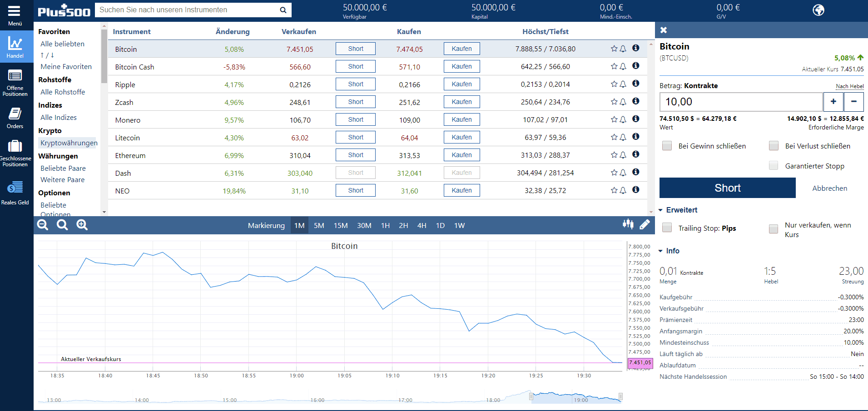Change chart type candlestick icon
The height and width of the screenshot is (411, 868).
pyautogui.click(x=628, y=224)
